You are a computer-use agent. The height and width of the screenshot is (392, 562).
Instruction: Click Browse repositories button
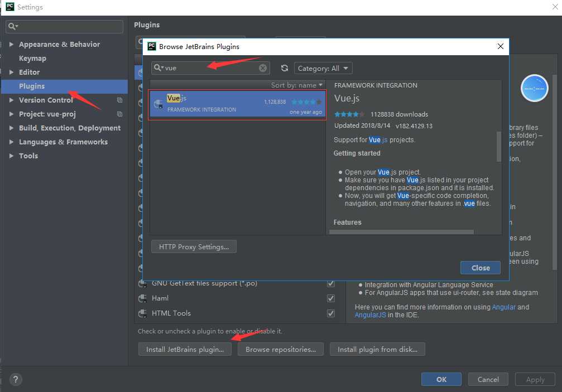pyautogui.click(x=281, y=349)
